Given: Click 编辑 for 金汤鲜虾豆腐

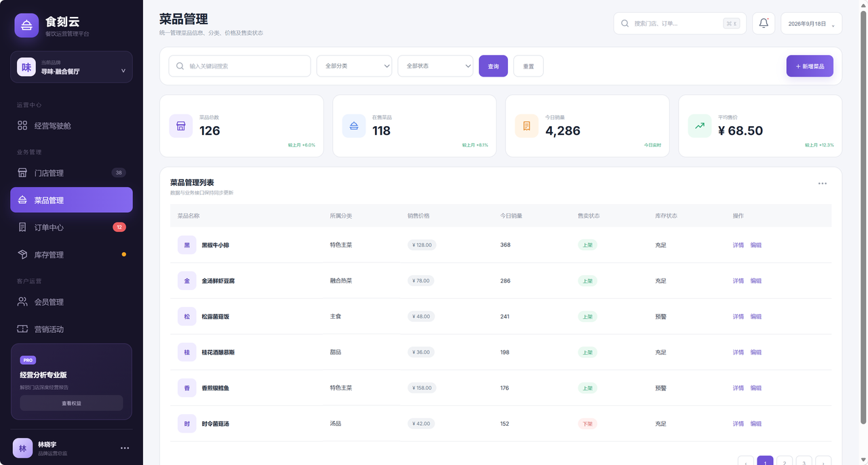Looking at the screenshot, I should click(x=756, y=281).
